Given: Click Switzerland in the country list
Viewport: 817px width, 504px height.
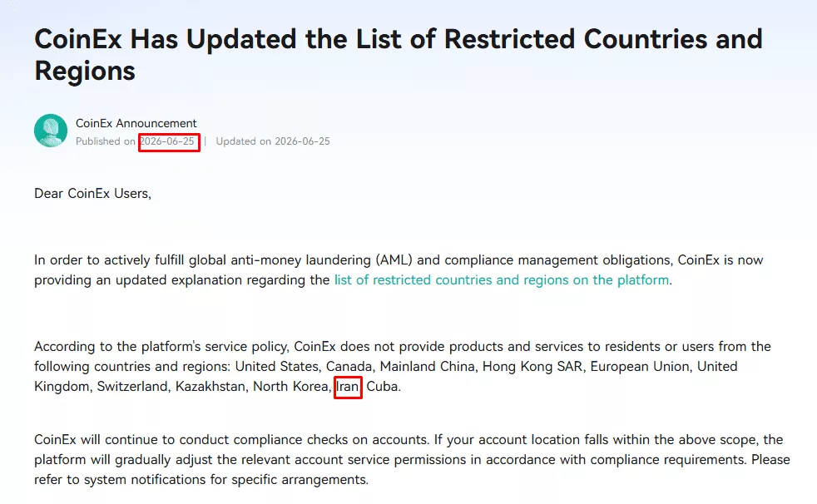Looking at the screenshot, I should (132, 387).
